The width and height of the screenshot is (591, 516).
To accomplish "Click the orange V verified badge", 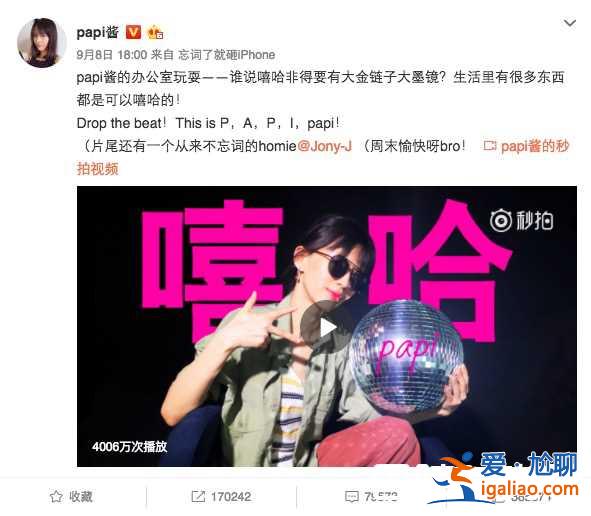I will 133,32.
